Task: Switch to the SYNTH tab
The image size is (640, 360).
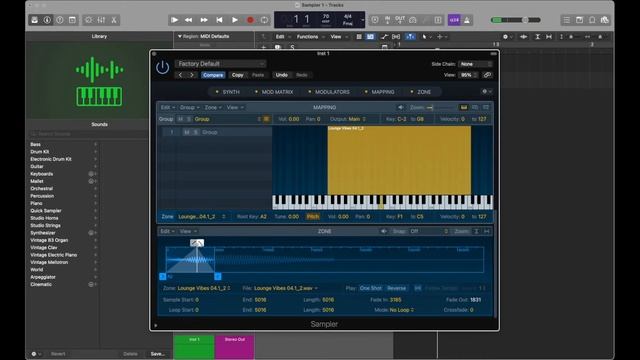Action: 228,92
